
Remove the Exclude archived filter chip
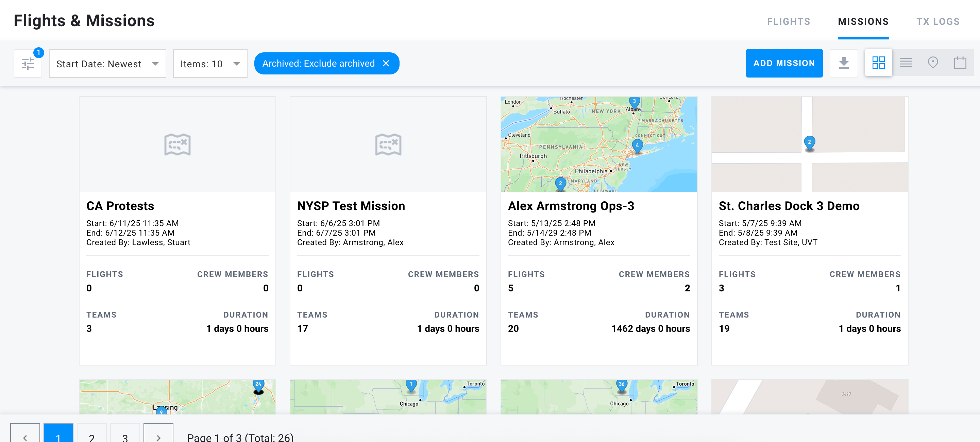click(x=386, y=64)
